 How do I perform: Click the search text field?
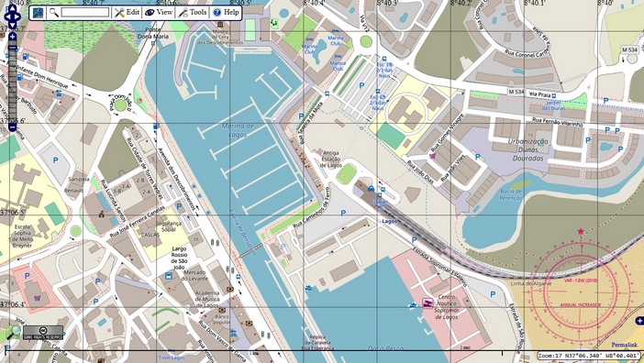tap(85, 12)
